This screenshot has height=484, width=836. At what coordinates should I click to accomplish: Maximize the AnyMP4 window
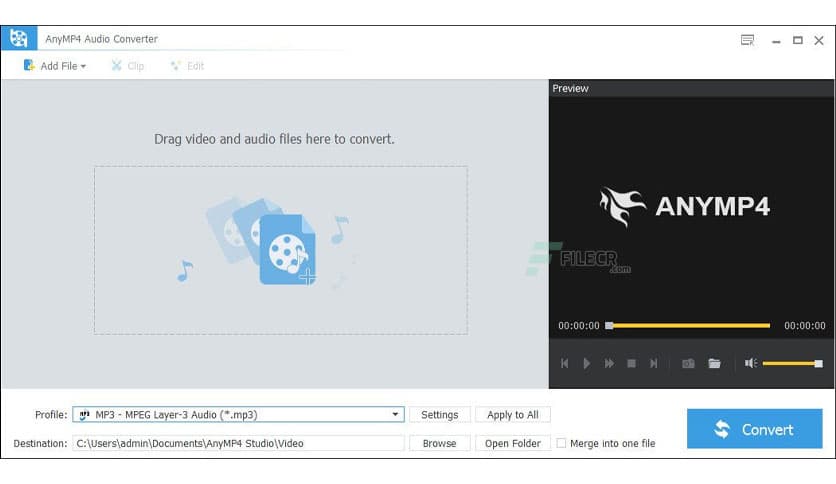point(798,40)
